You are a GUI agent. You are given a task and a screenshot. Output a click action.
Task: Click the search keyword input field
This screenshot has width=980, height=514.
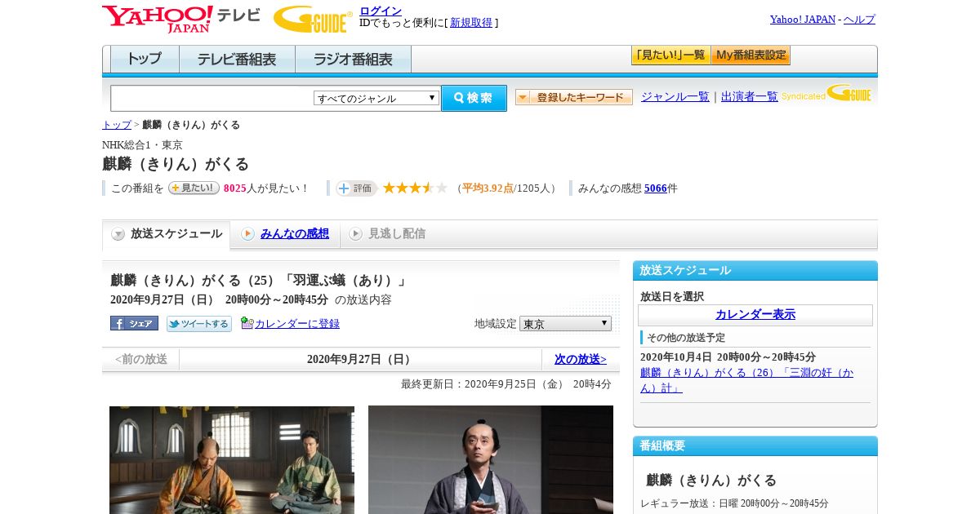click(x=212, y=98)
